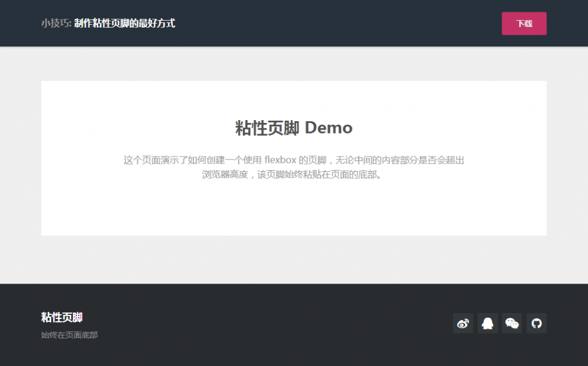Viewport: 588px width, 366px height.
Task: Click the cat-silhouette GitHub logo
Action: (536, 323)
